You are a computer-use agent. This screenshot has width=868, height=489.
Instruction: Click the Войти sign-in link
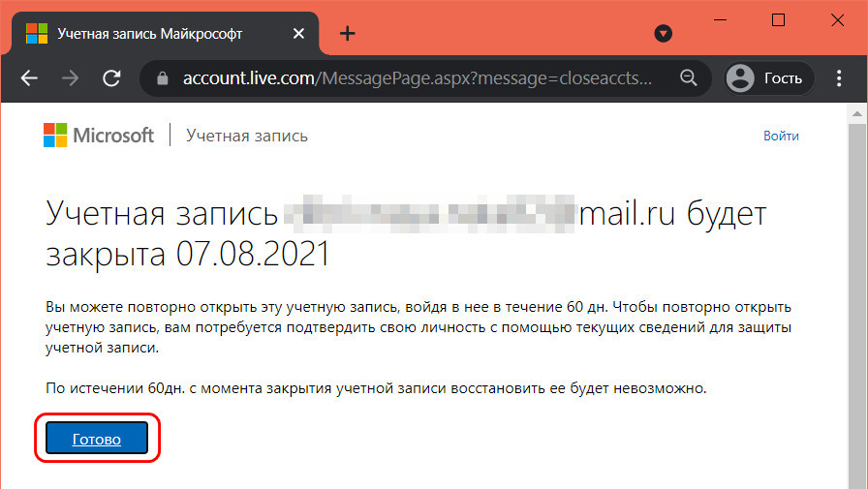781,136
